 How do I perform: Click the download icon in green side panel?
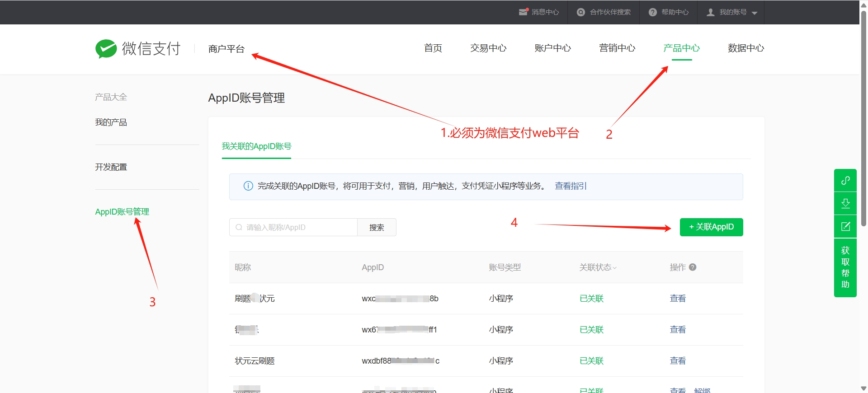click(x=845, y=203)
